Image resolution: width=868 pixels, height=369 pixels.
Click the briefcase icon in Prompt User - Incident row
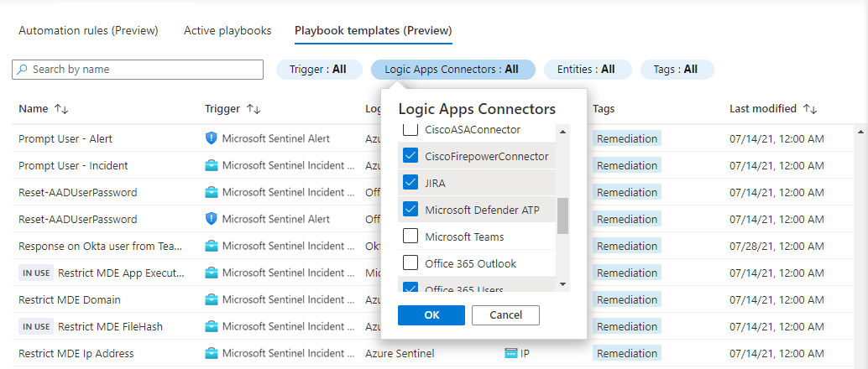pos(212,165)
